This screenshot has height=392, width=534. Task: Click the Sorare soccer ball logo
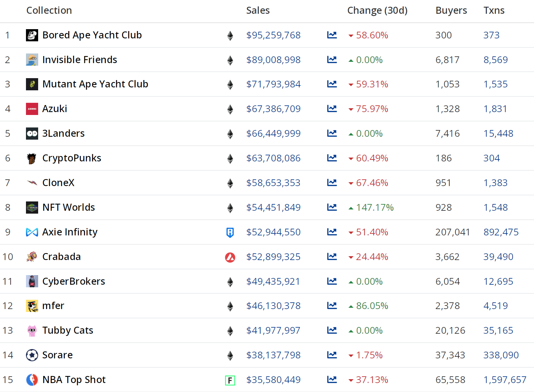click(32, 355)
